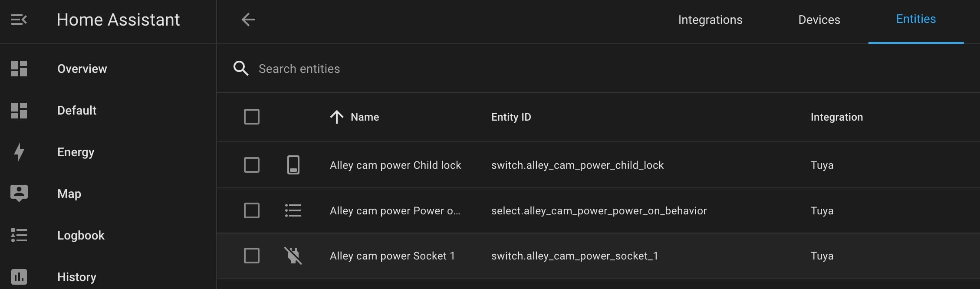980x289 pixels.
Task: Toggle the Name column sort arrow
Action: coord(336,117)
